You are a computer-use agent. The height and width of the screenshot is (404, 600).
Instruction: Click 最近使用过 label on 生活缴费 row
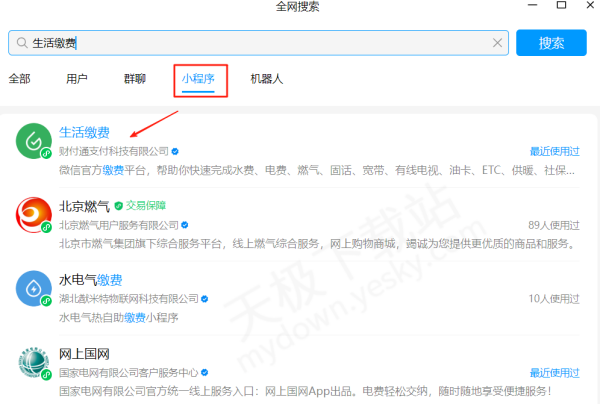554,152
